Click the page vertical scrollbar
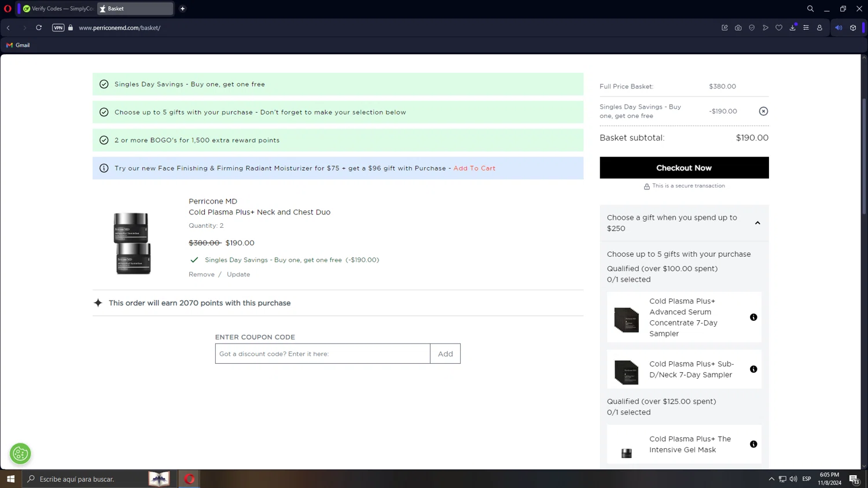Image resolution: width=868 pixels, height=488 pixels. 864,156
